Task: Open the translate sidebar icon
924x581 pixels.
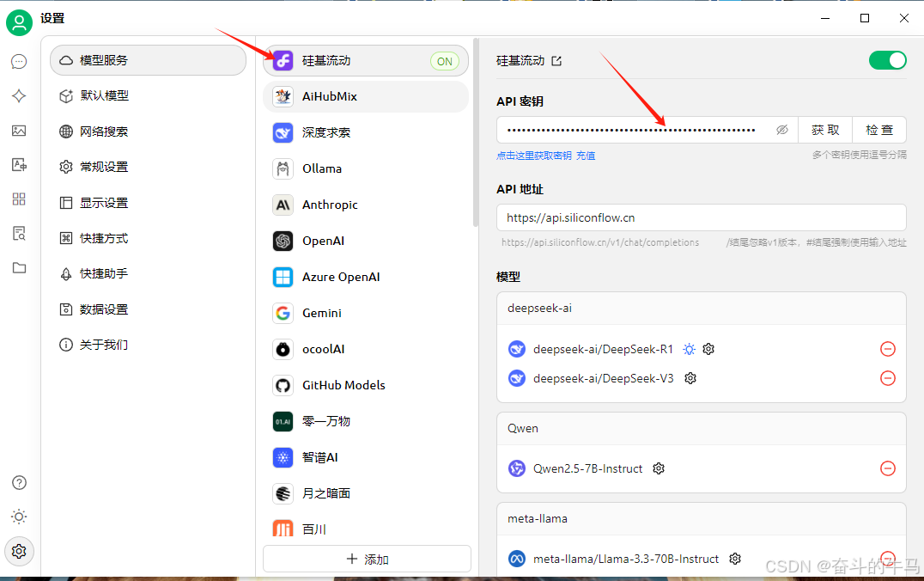Action: coord(19,164)
